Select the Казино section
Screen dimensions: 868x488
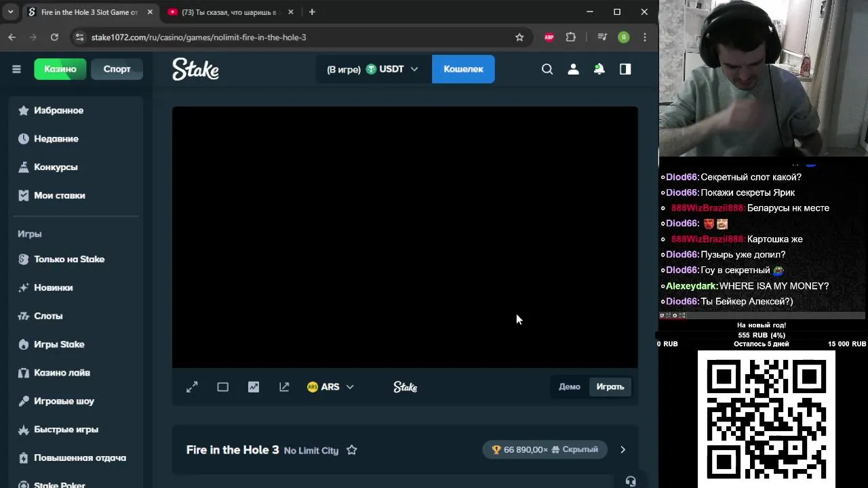[x=60, y=69]
